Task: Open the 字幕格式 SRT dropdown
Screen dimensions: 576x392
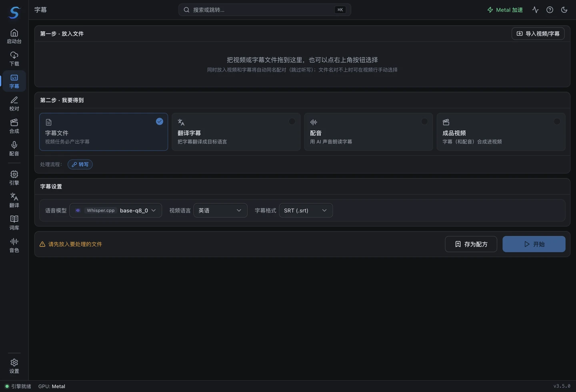Action: click(306, 211)
